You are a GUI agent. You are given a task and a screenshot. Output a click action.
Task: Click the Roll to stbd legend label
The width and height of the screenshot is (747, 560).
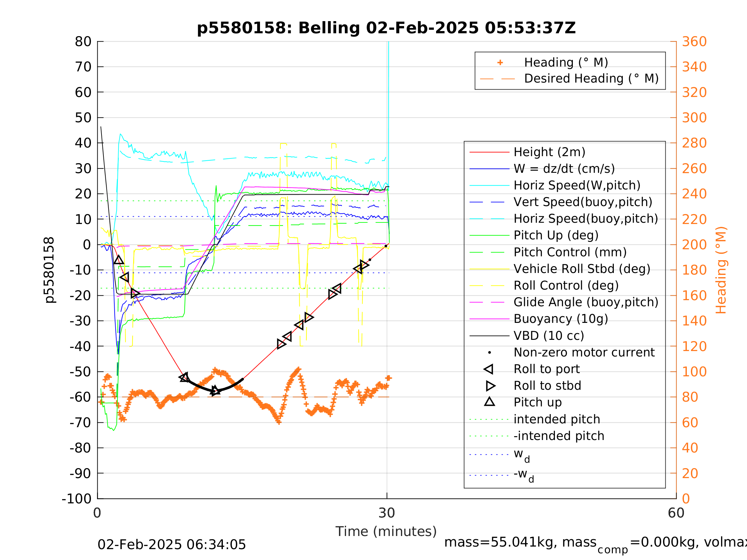pos(547,386)
